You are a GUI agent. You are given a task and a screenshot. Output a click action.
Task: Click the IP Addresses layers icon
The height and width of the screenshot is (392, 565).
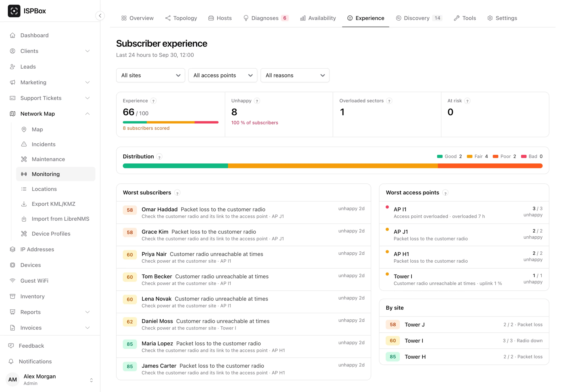click(x=13, y=249)
